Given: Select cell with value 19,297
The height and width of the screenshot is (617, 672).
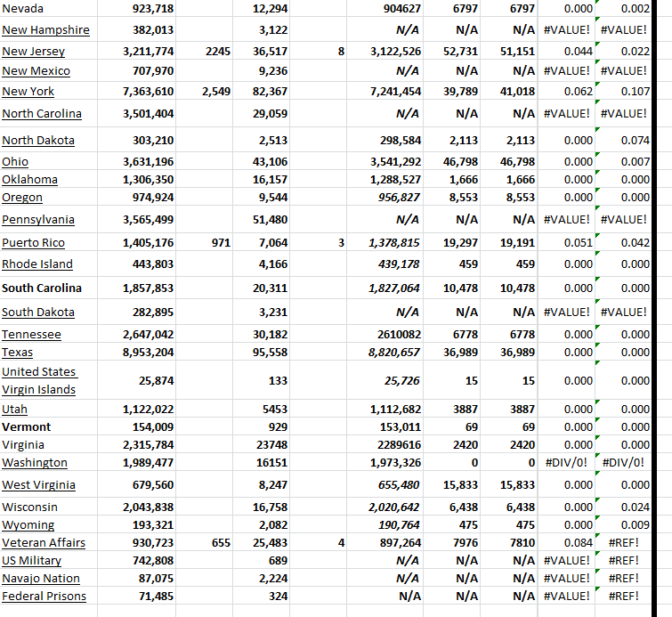Looking at the screenshot, I should click(x=452, y=243).
